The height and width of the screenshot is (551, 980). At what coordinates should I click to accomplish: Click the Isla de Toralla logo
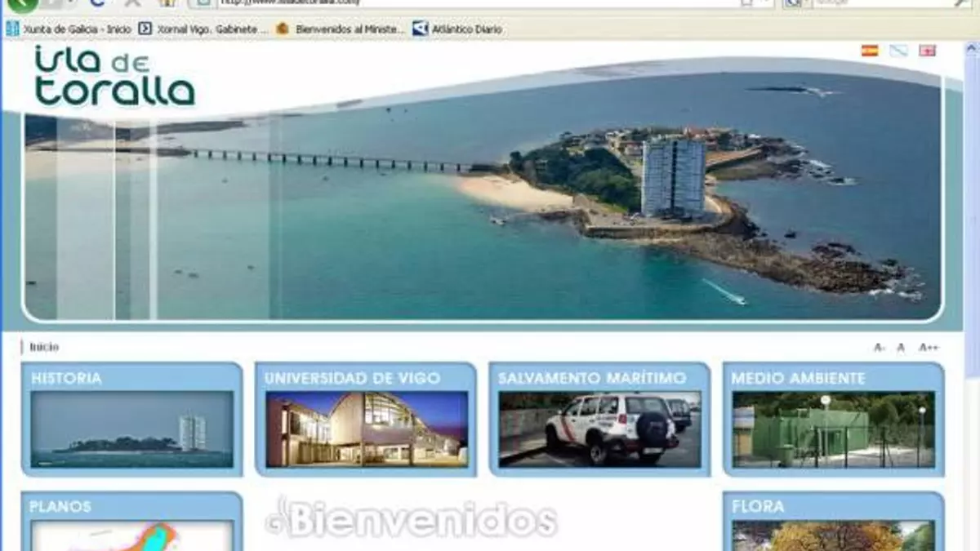tap(114, 76)
